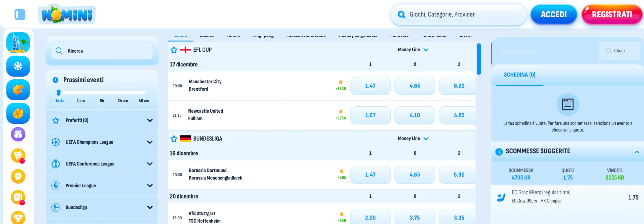Open the playing cards sidebar icon
This screenshot has width=644, height=224.
click(x=18, y=197)
